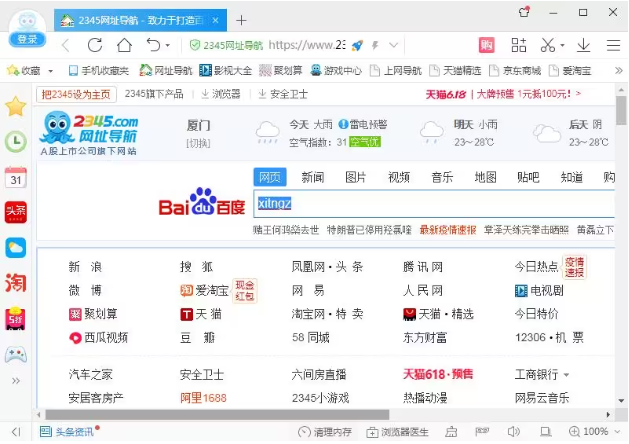This screenshot has height=444, width=629.
Task: Open the zoom level 100% dropdown
Action: click(593, 432)
